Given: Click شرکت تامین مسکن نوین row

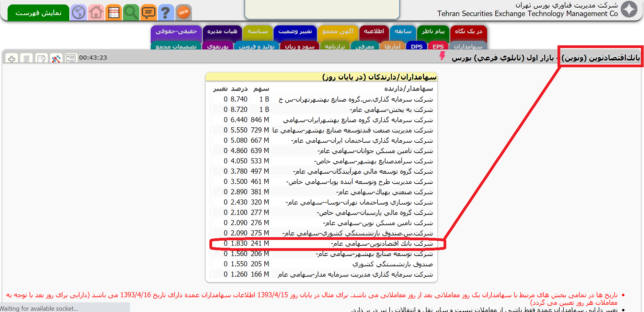Looking at the screenshot, I should tap(321, 223).
